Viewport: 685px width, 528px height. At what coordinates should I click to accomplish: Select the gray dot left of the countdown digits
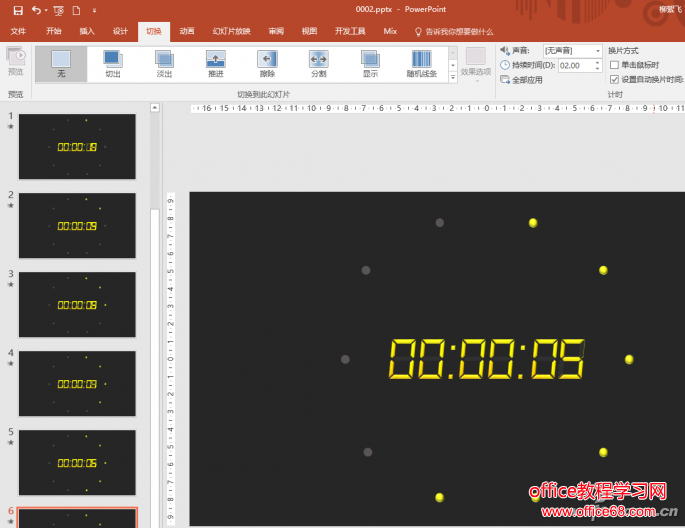tap(345, 359)
